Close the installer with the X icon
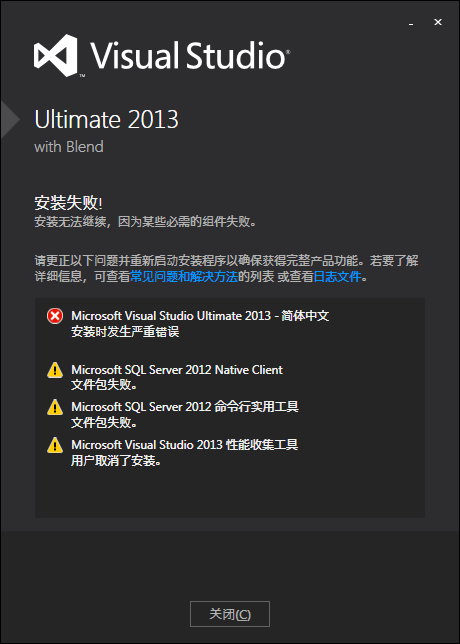Image resolution: width=460 pixels, height=644 pixels. [438, 22]
